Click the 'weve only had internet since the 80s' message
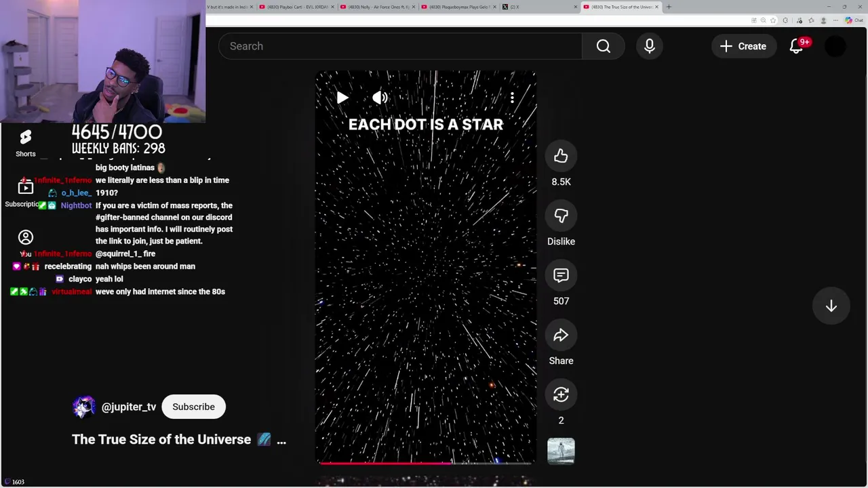868x488 pixels. 160,291
